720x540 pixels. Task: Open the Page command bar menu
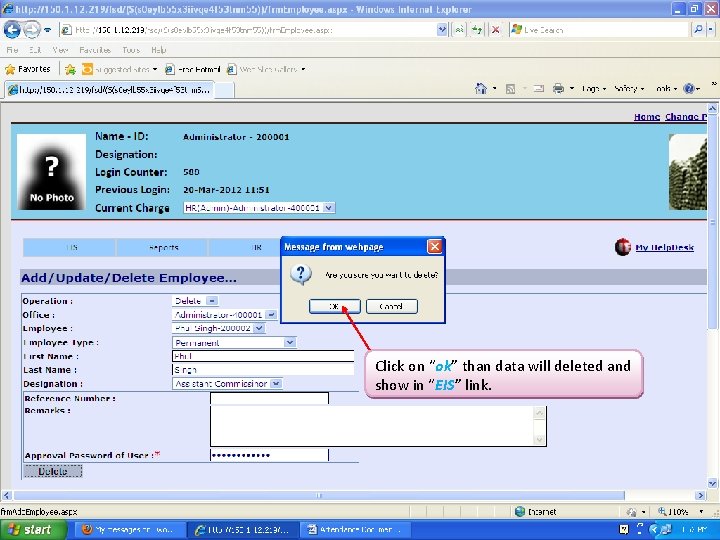[594, 89]
